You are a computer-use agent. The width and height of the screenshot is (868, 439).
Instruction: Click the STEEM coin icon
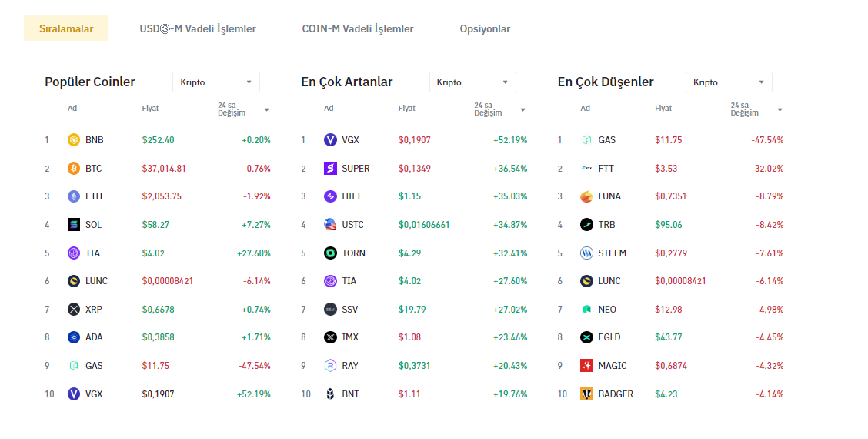pyautogui.click(x=586, y=253)
